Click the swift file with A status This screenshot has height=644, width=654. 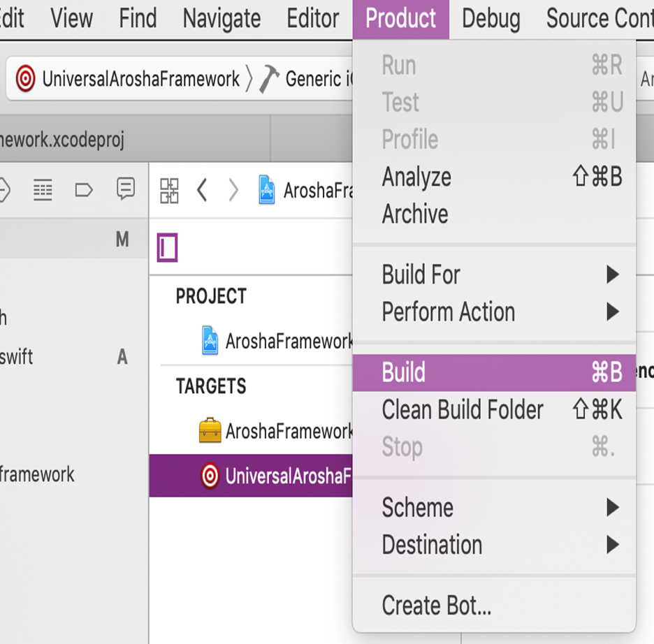pos(17,357)
